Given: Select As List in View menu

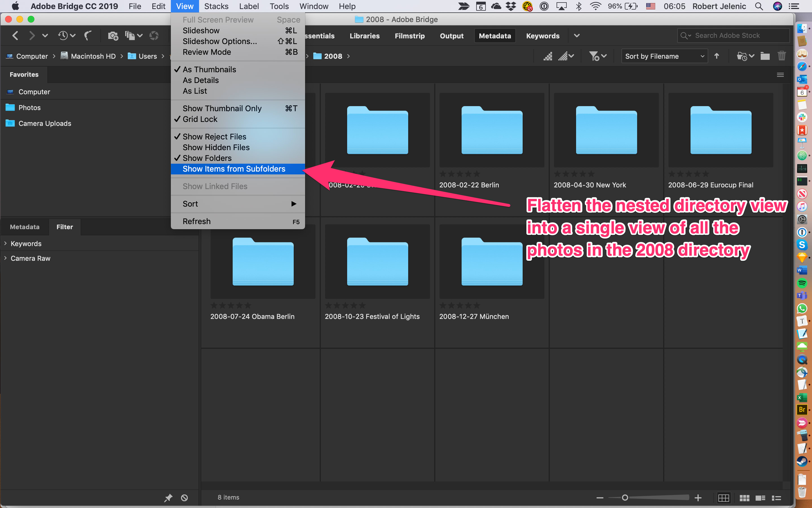Looking at the screenshot, I should tap(238, 91).
